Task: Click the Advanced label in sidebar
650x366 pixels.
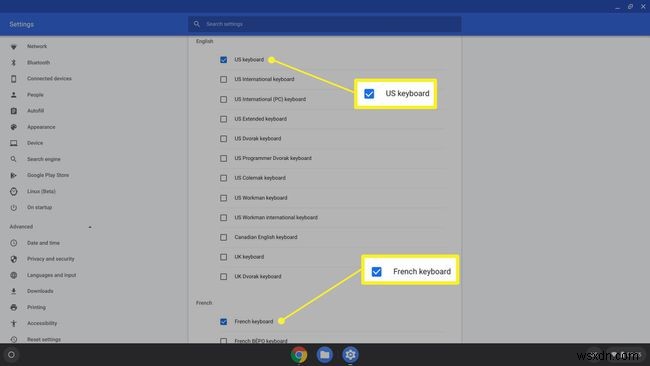Action: click(21, 227)
